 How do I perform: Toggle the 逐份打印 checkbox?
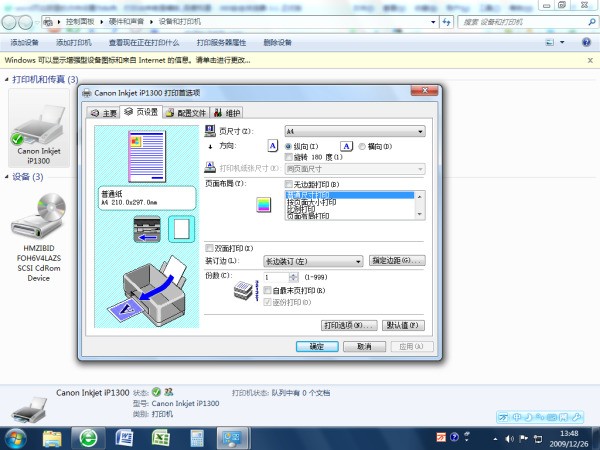tap(268, 302)
